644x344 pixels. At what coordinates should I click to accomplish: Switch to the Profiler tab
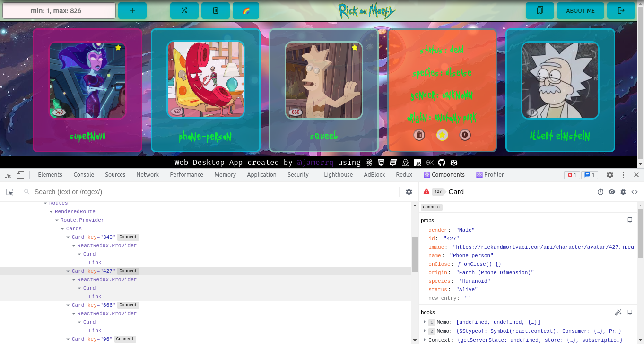[x=490, y=175]
